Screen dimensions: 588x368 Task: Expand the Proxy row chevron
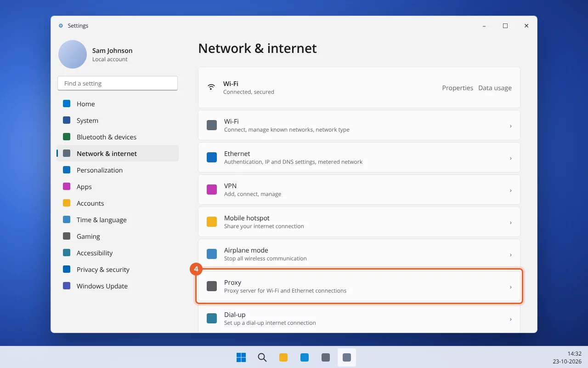pyautogui.click(x=510, y=287)
